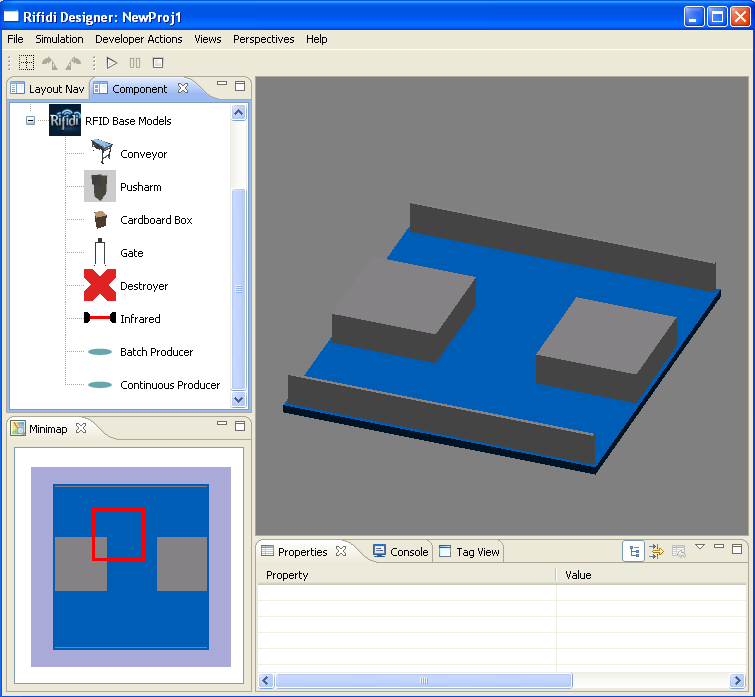This screenshot has height=697, width=755.
Task: Click the Properties horizontal scroll right arrow
Action: 737,680
